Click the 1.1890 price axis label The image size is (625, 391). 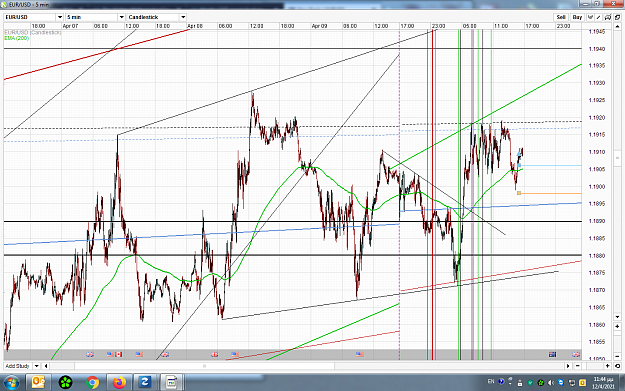(x=597, y=221)
